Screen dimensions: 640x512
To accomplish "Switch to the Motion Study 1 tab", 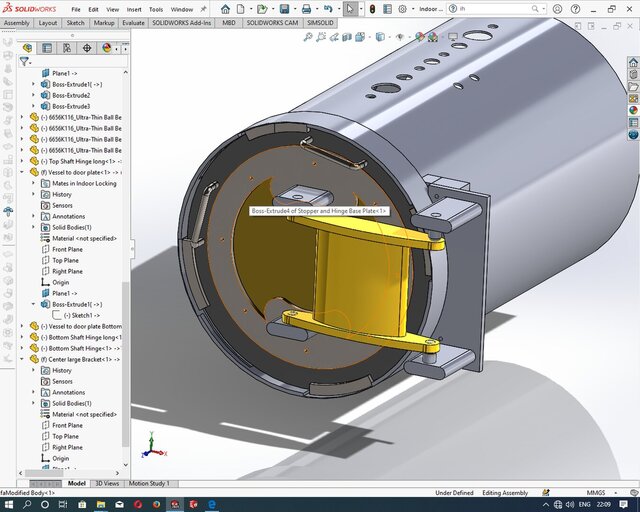I will 148,483.
